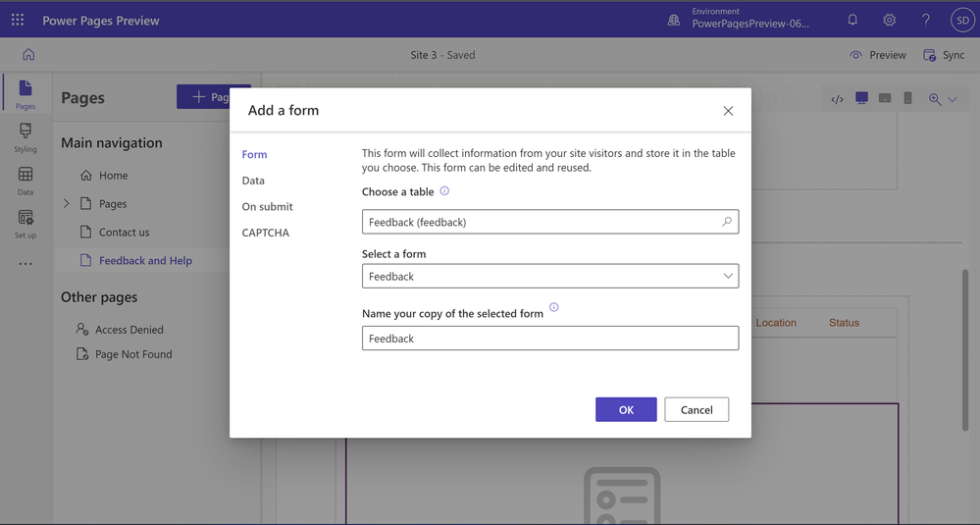The width and height of the screenshot is (980, 525).
Task: Open the app launcher waffle icon
Action: pos(18,20)
